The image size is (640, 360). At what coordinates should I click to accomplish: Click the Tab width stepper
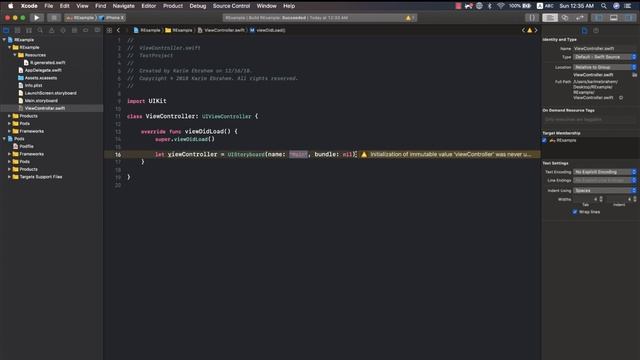[x=601, y=199]
